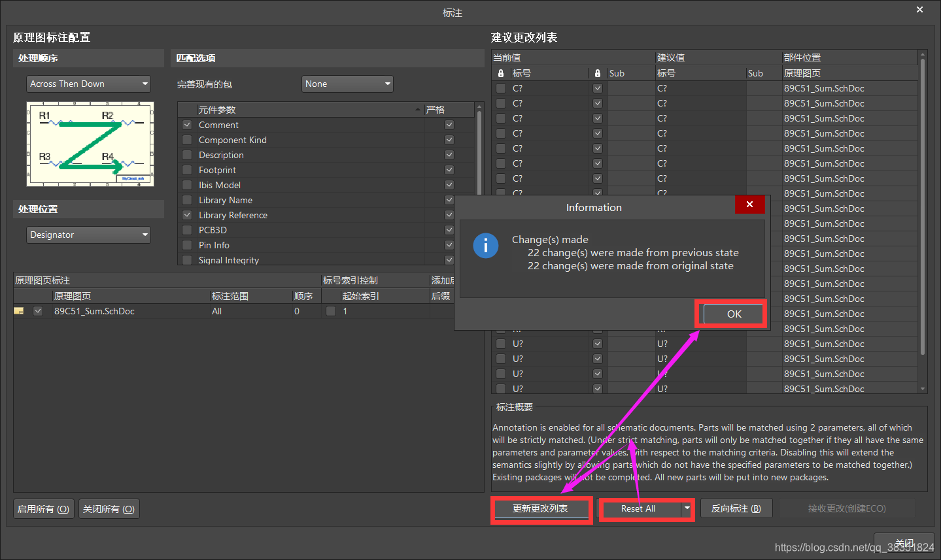Click the 更新更改列表 button
This screenshot has width=941, height=560.
pos(540,508)
